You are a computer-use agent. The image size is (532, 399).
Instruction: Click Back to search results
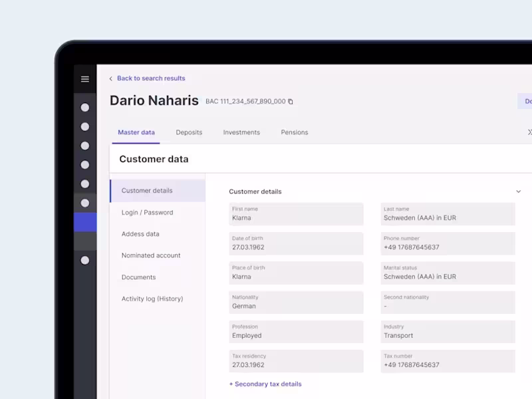(150, 78)
